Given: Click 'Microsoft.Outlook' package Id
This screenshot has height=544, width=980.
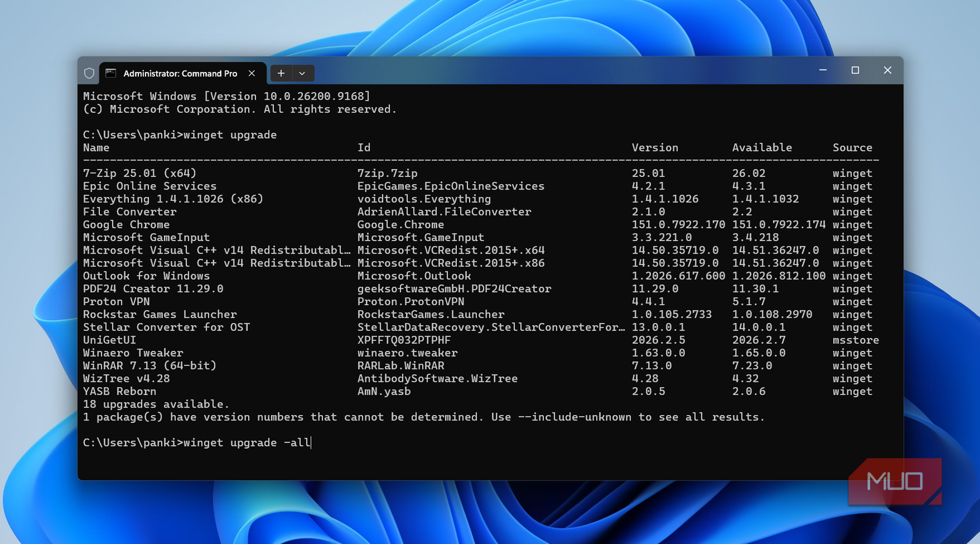Looking at the screenshot, I should tap(414, 276).
